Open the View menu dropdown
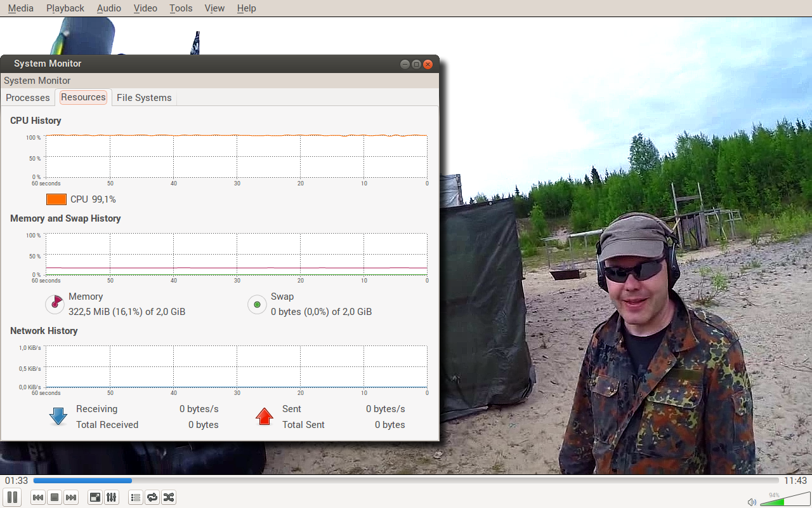The width and height of the screenshot is (812, 508). pyautogui.click(x=214, y=8)
